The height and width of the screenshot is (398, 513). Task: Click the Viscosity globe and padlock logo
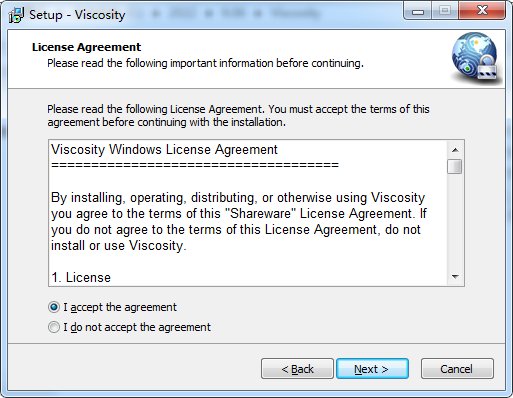click(476, 57)
